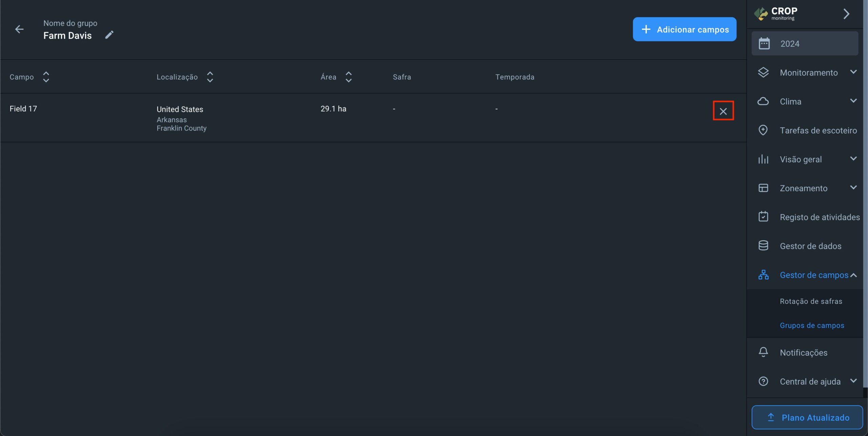Sort table by Localização column
Screen dimensions: 868x436
(210, 77)
